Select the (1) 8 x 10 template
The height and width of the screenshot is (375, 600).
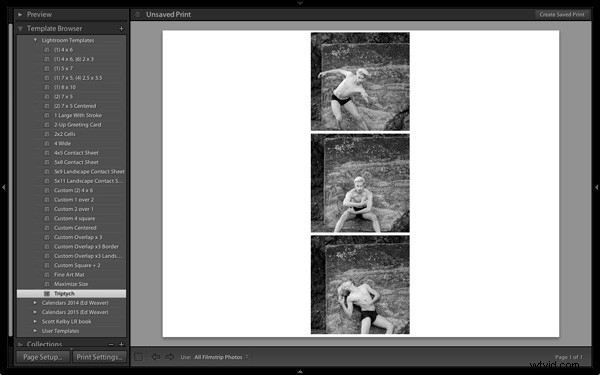(x=71, y=87)
